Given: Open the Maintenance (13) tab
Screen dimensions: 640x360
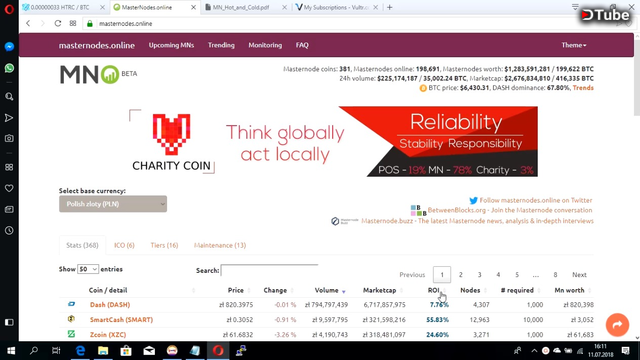Looking at the screenshot, I should click(x=220, y=245).
